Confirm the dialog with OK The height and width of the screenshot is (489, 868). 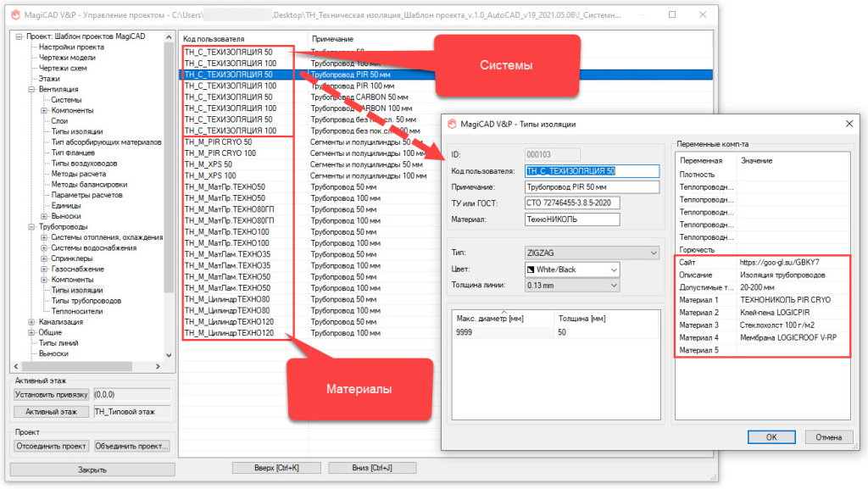point(771,437)
